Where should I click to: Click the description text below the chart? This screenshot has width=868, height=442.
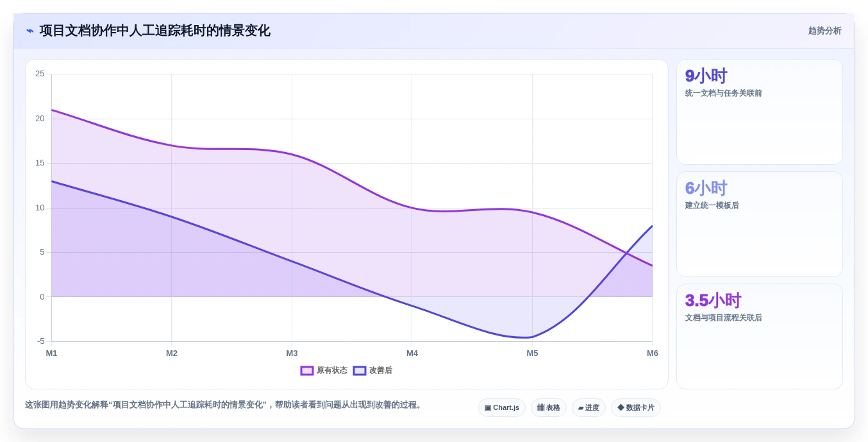pos(224,405)
